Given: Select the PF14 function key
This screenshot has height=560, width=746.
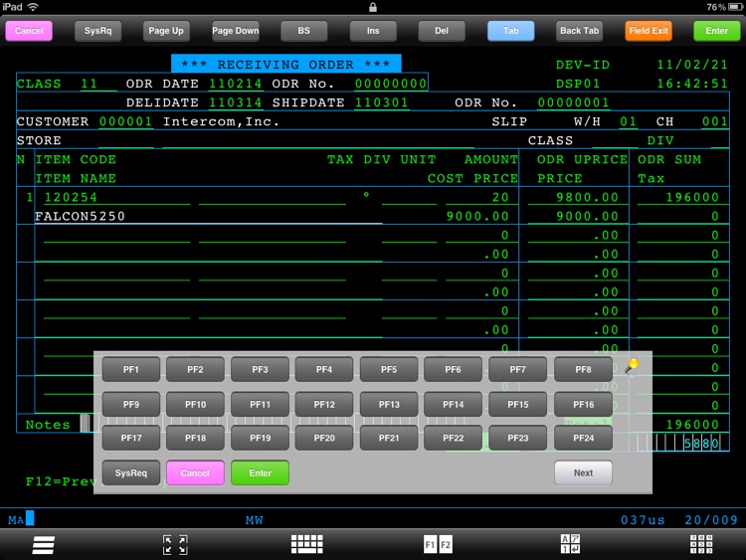Looking at the screenshot, I should point(453,405).
